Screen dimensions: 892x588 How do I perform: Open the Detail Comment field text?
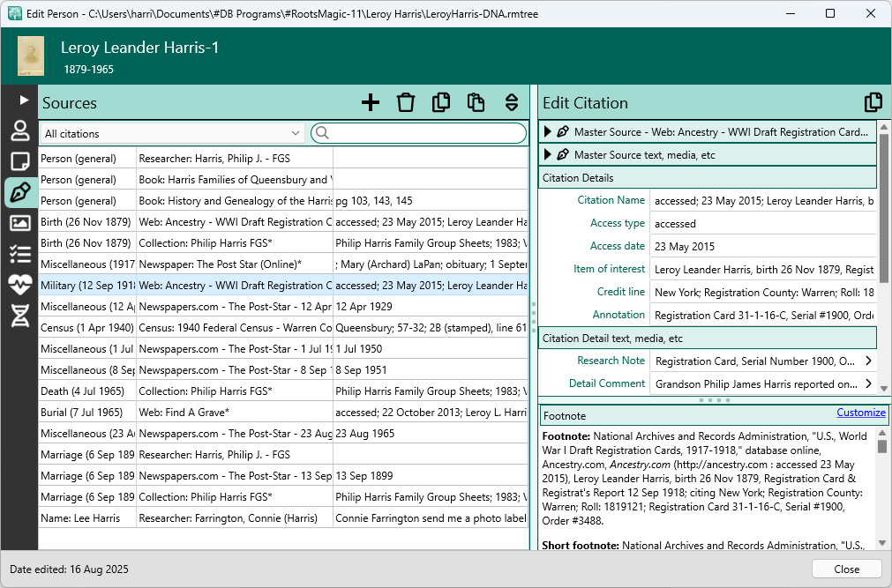pyautogui.click(x=755, y=383)
